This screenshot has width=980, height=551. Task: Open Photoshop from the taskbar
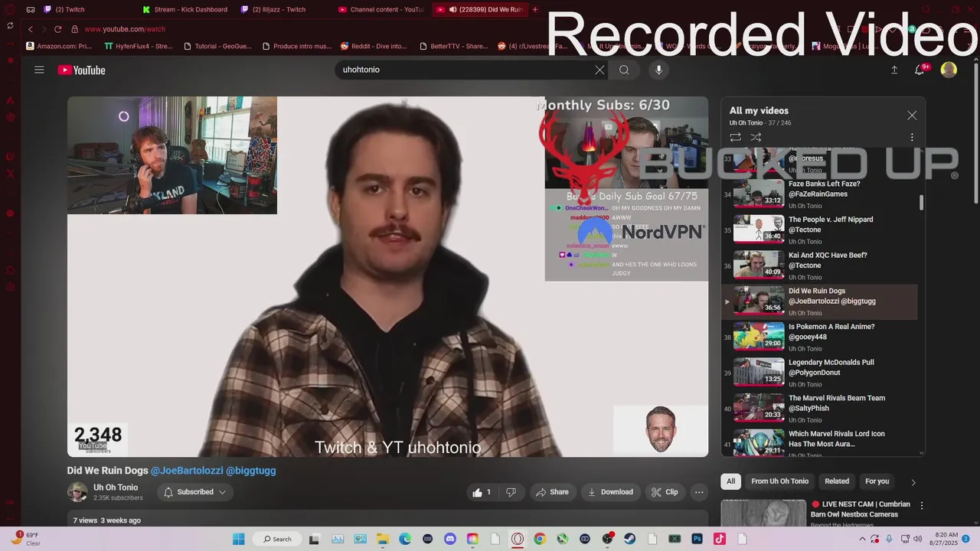(x=697, y=539)
